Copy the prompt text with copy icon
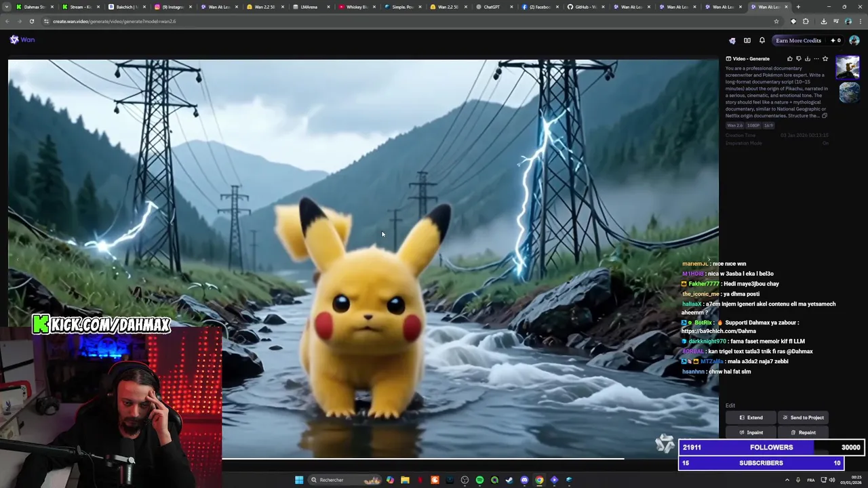The width and height of the screenshot is (868, 488). pos(825,116)
